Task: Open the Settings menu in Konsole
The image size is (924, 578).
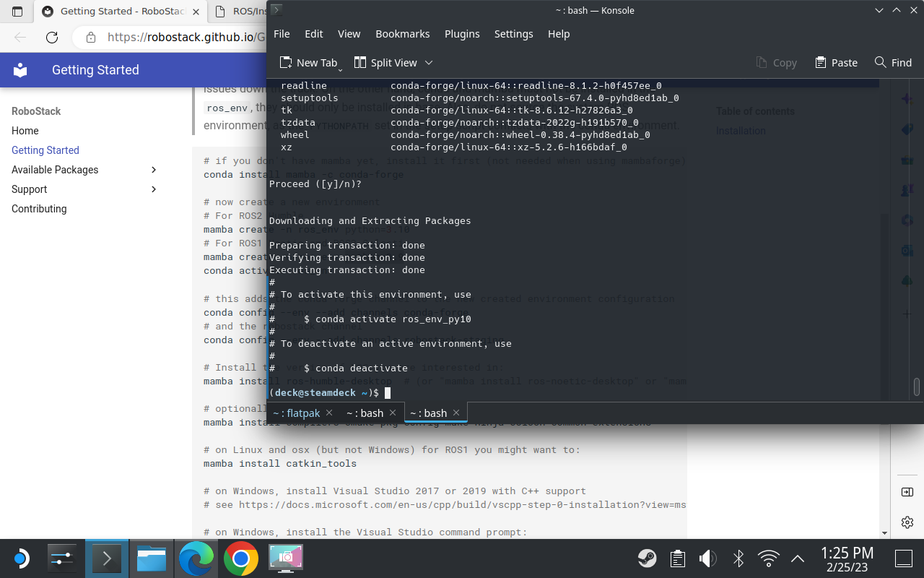Action: coord(513,34)
